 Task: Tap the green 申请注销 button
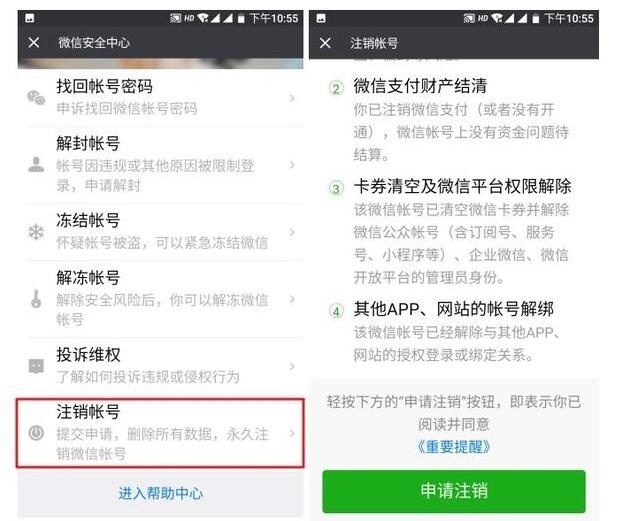pos(454,491)
